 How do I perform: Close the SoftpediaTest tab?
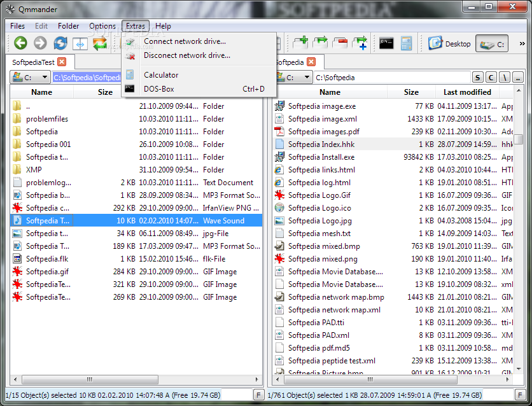(62, 62)
